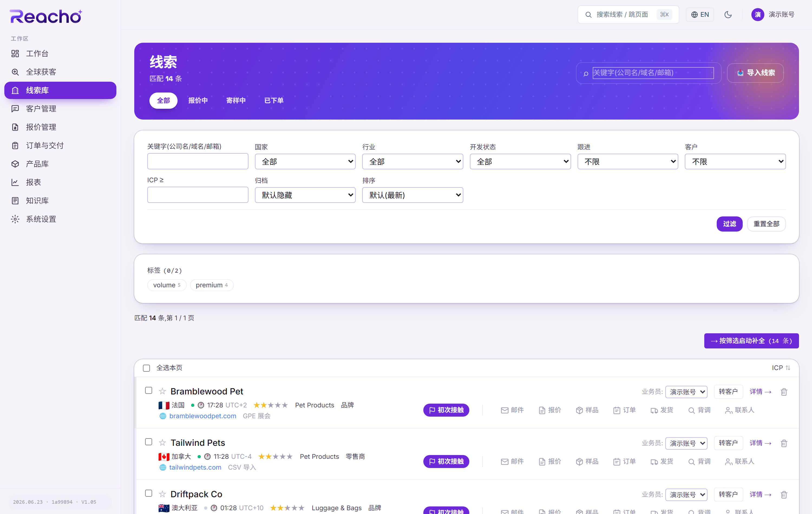Open 背调 action for Tailwind Pets
This screenshot has height=514, width=812.
(x=699, y=462)
